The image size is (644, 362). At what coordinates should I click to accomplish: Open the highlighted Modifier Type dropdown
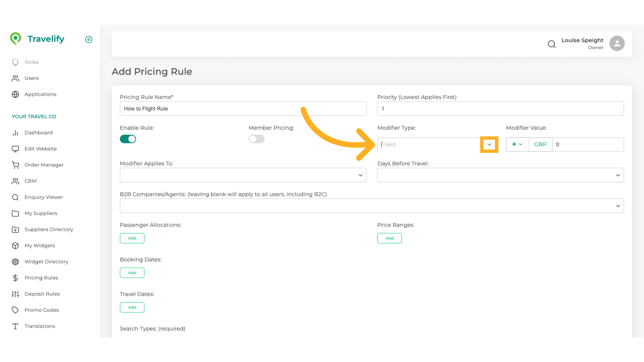(489, 144)
